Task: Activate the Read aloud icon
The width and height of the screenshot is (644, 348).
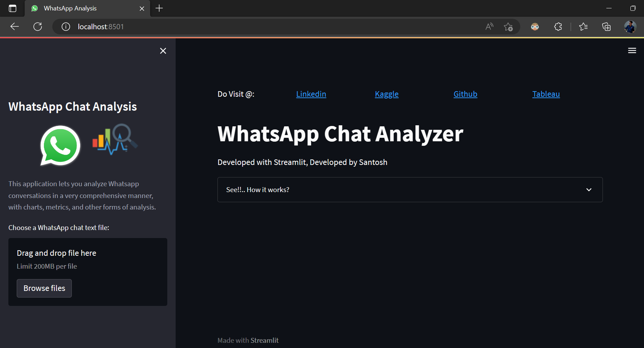Action: pyautogui.click(x=489, y=26)
